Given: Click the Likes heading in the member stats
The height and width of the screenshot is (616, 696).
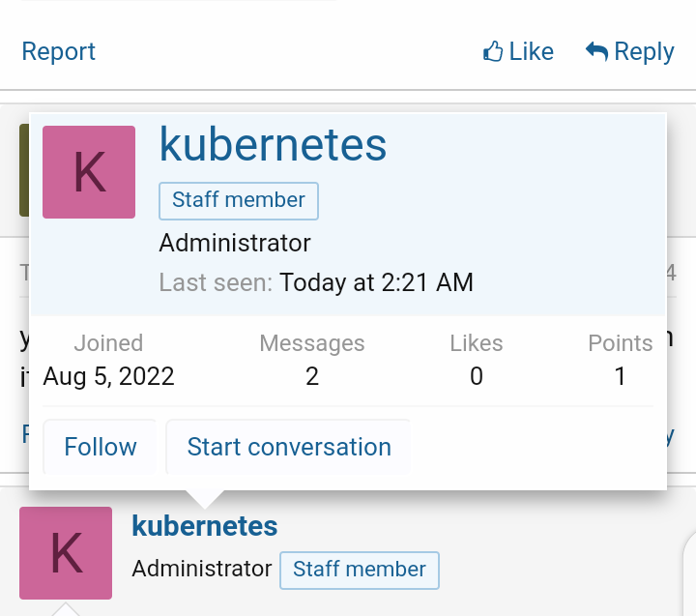Looking at the screenshot, I should [x=477, y=343].
